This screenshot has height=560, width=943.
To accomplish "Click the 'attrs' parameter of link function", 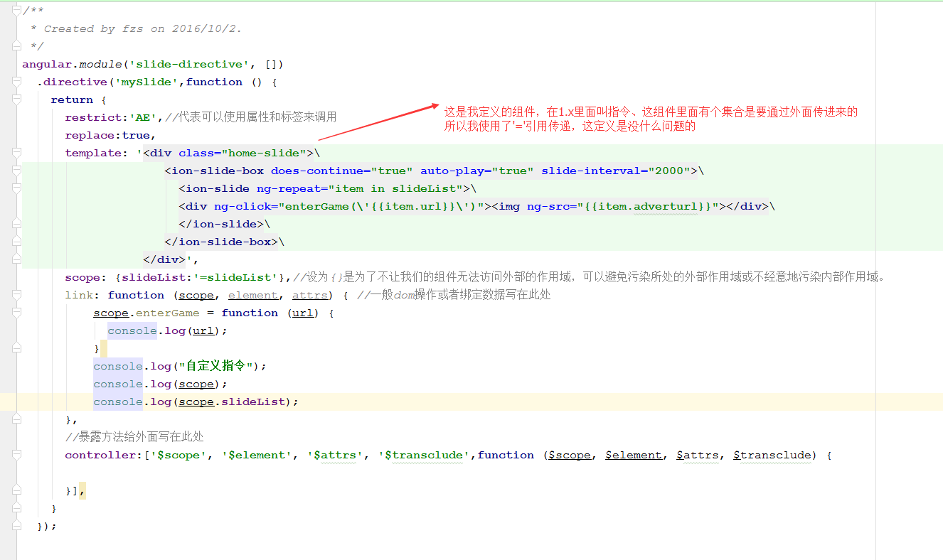I will coord(310,295).
